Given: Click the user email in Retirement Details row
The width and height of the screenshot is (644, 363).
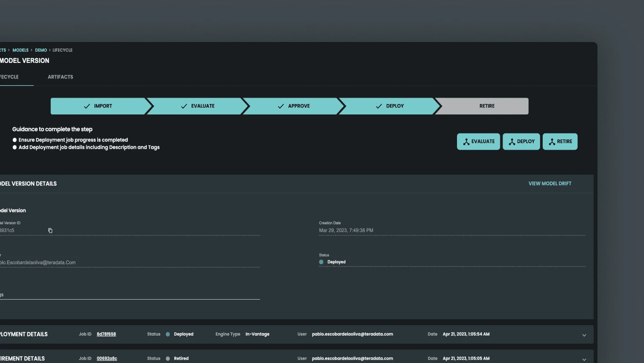Looking at the screenshot, I should (353, 358).
